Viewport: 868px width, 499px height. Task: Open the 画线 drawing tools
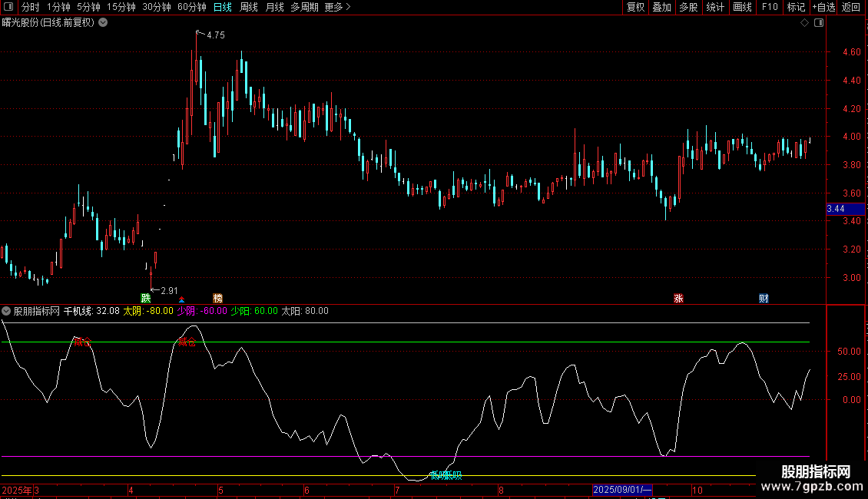click(x=743, y=8)
